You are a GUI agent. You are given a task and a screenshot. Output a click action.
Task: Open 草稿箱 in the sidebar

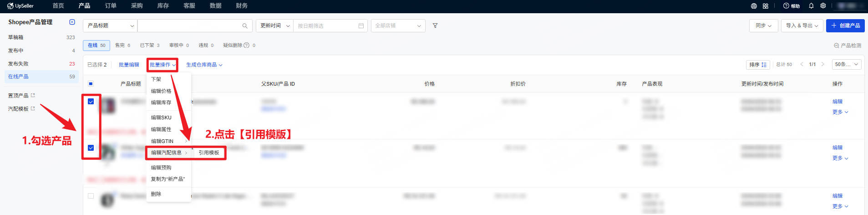pyautogui.click(x=41, y=37)
